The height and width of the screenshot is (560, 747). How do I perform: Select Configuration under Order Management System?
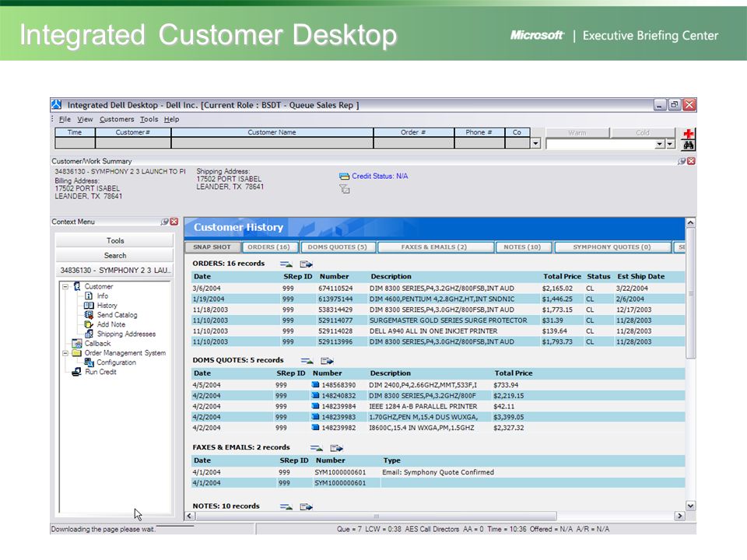(116, 362)
